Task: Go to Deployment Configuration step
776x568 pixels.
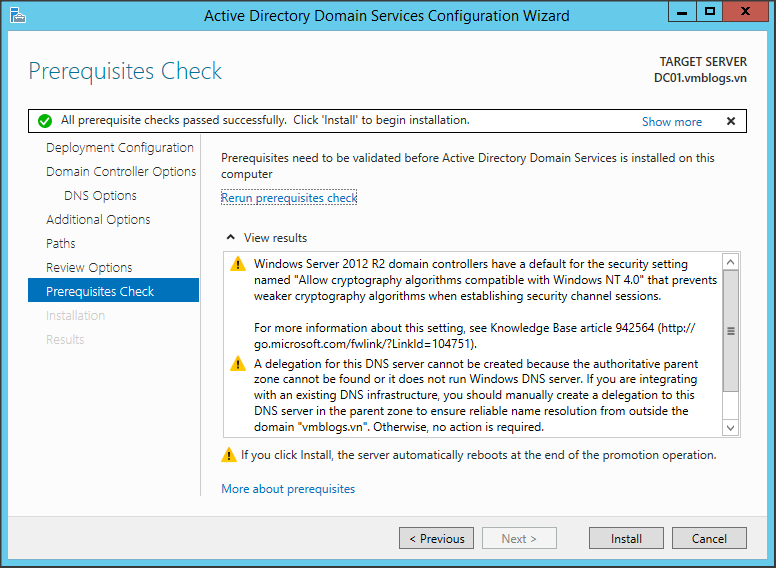Action: pyautogui.click(x=119, y=147)
